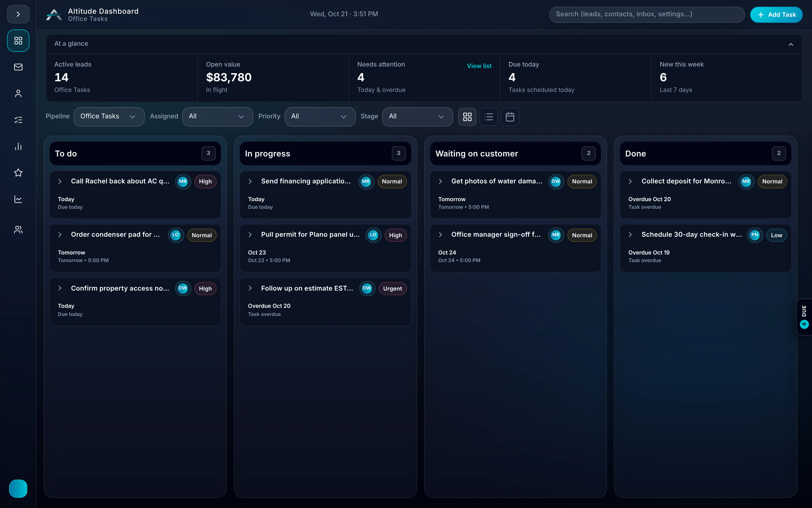This screenshot has height=508, width=812.
Task: Open the View list link
Action: pos(479,66)
